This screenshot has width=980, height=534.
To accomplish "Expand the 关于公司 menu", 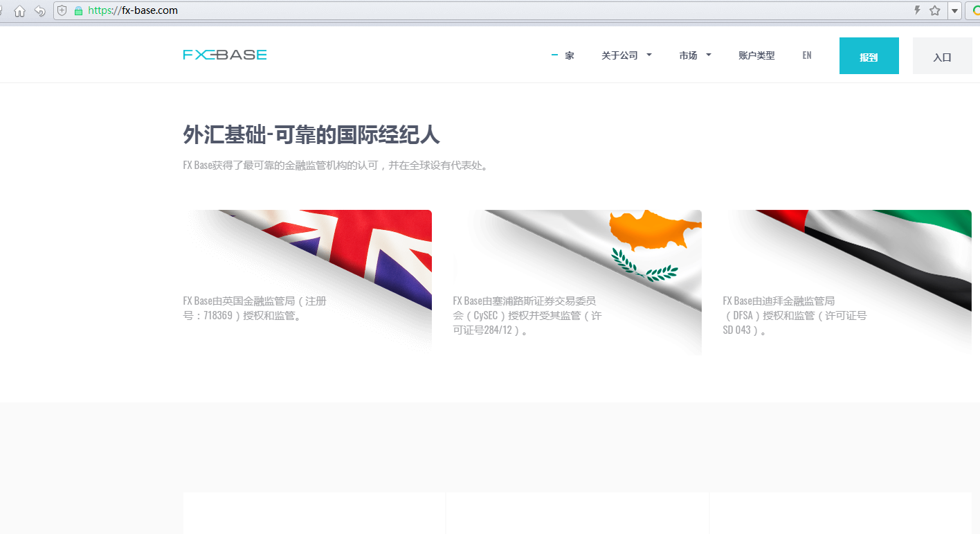I will pyautogui.click(x=626, y=55).
